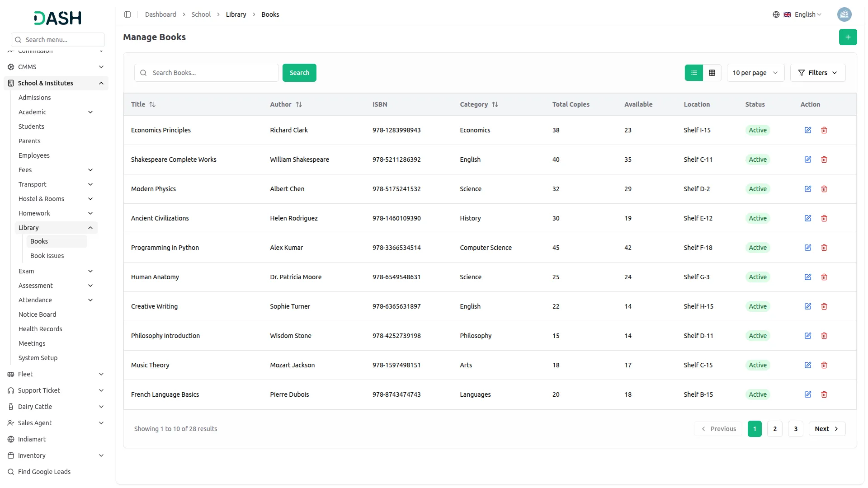This screenshot has width=868, height=488.
Task: Open the Filters dropdown
Action: point(817,73)
